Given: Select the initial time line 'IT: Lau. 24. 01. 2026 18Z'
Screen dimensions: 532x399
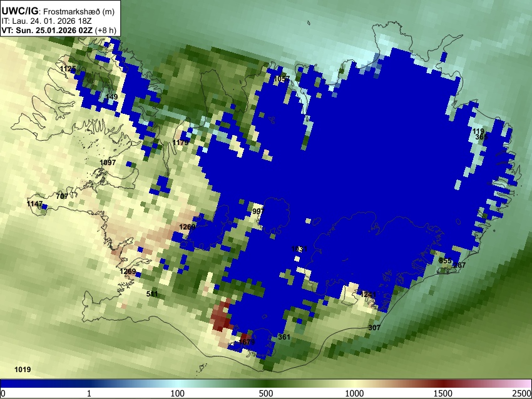Looking at the screenshot, I should click(x=46, y=21).
